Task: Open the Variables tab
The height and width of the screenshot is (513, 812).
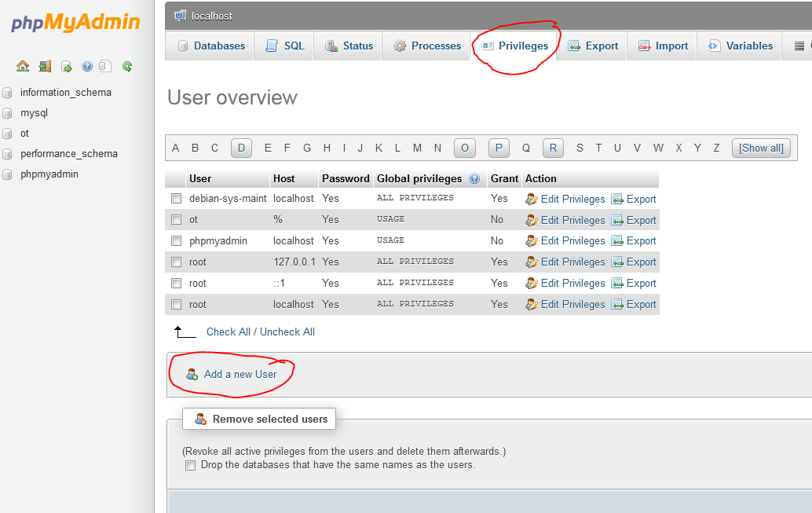Action: pyautogui.click(x=740, y=46)
